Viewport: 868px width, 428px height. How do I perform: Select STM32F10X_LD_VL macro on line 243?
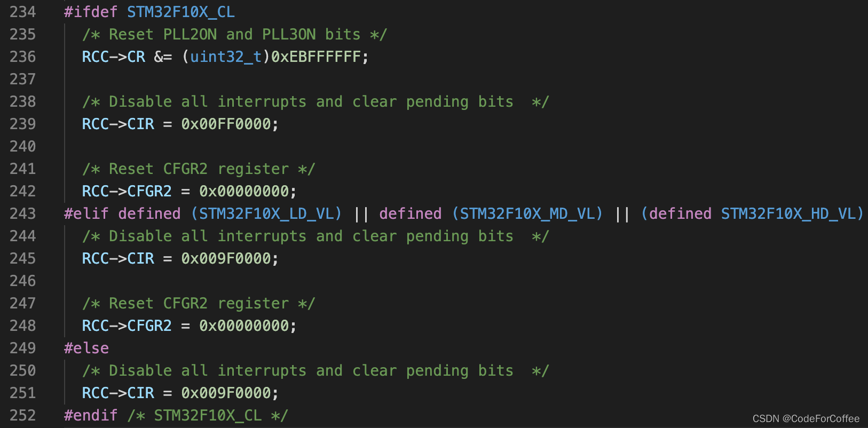[266, 213]
